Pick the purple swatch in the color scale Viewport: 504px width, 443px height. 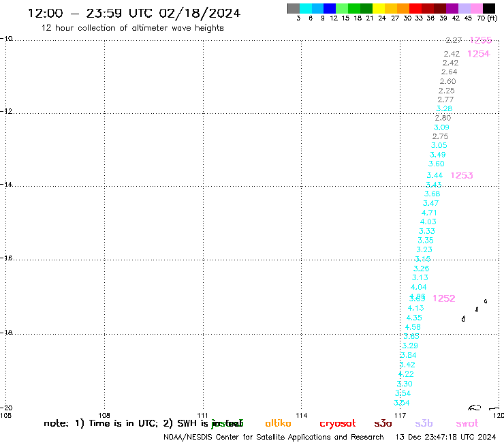click(452, 8)
